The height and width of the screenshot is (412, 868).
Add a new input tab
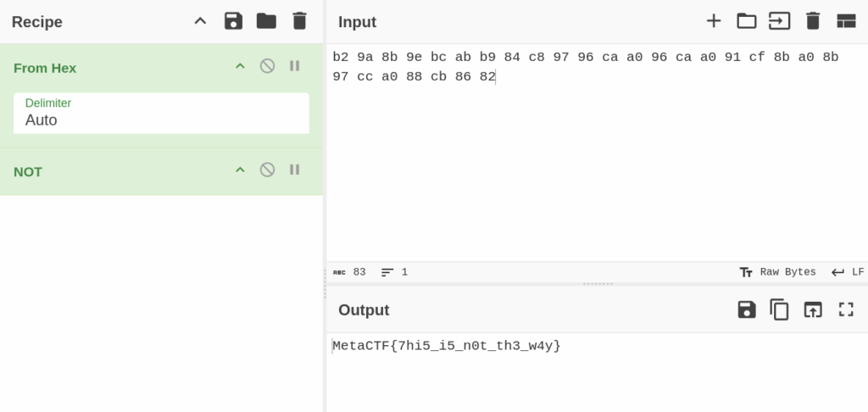[x=714, y=21]
